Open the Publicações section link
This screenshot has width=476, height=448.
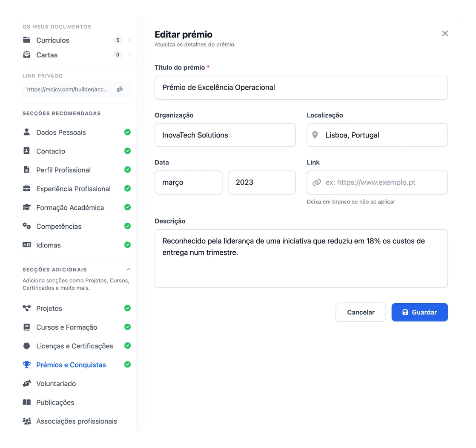coord(55,402)
